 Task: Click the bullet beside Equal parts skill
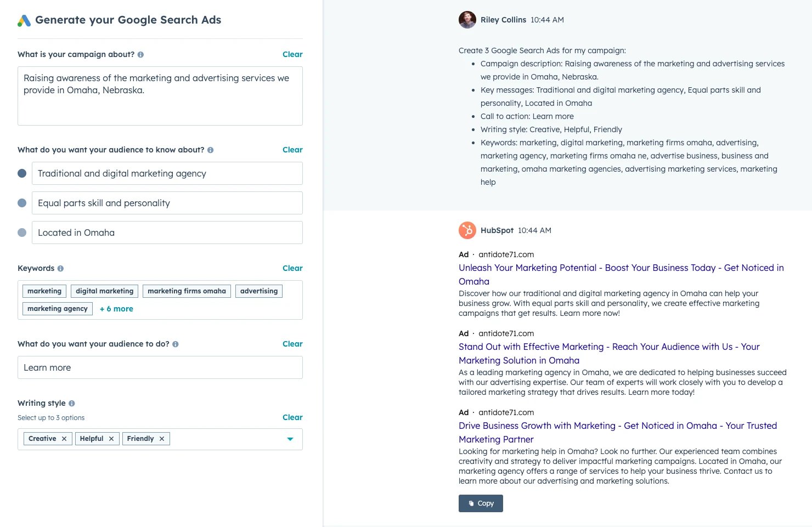coord(22,203)
